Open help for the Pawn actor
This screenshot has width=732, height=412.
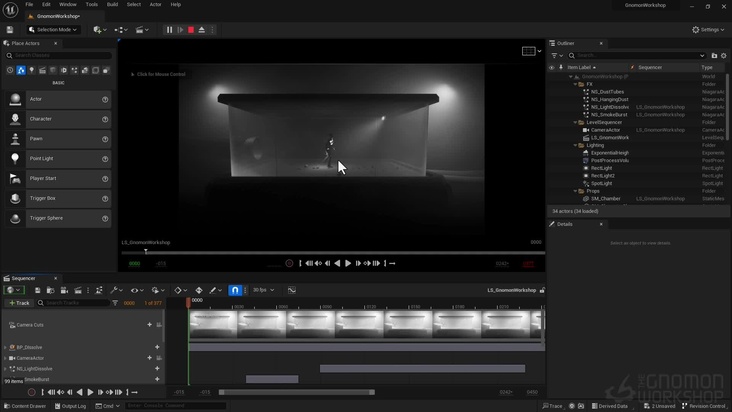[105, 139]
